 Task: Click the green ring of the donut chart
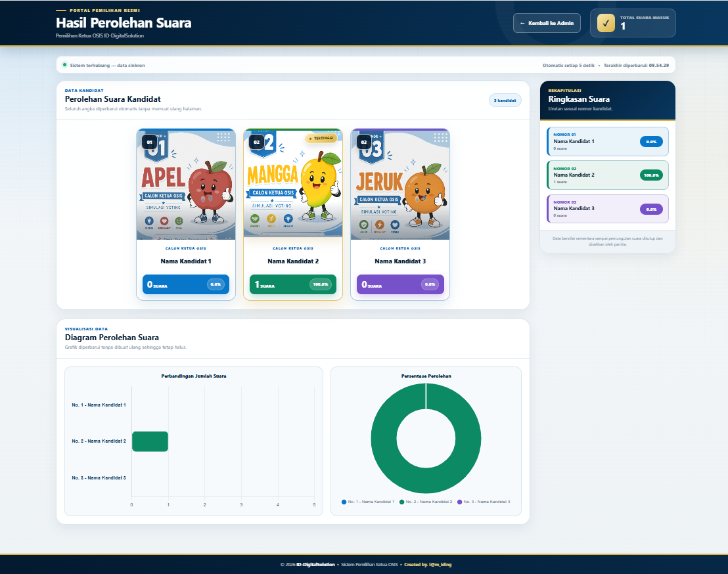click(x=384, y=439)
